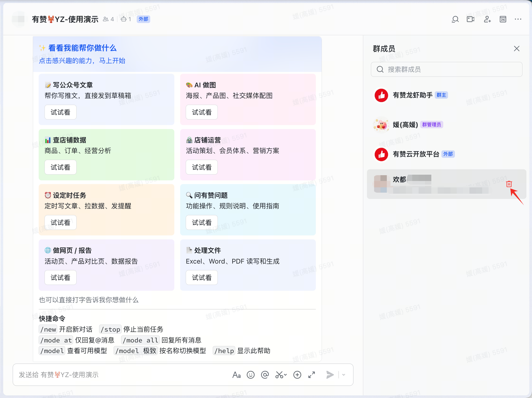The width and height of the screenshot is (532, 398).
Task: Click the /mode at command
Action: point(56,340)
